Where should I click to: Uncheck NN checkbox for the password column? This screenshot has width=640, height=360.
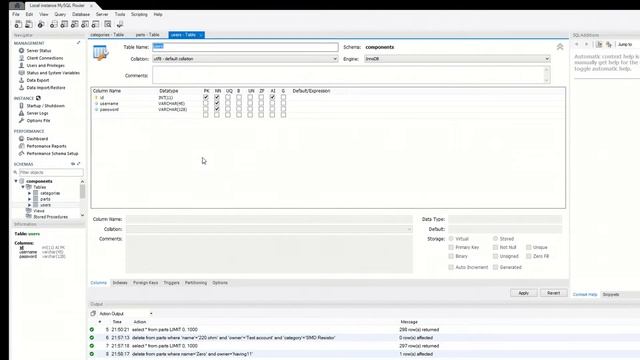tap(217, 109)
